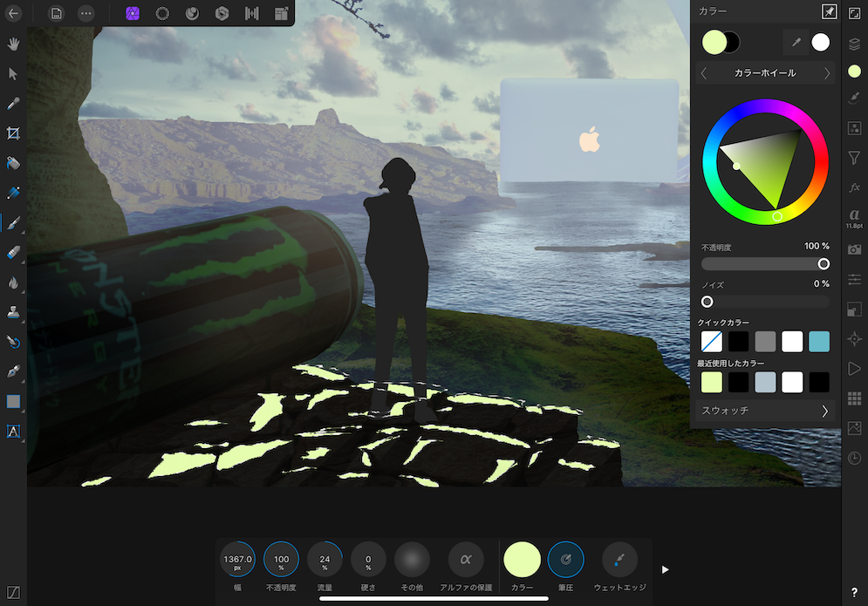Screen dimensions: 868x606
Task: Open the Layers studio panel
Action: [x=854, y=43]
